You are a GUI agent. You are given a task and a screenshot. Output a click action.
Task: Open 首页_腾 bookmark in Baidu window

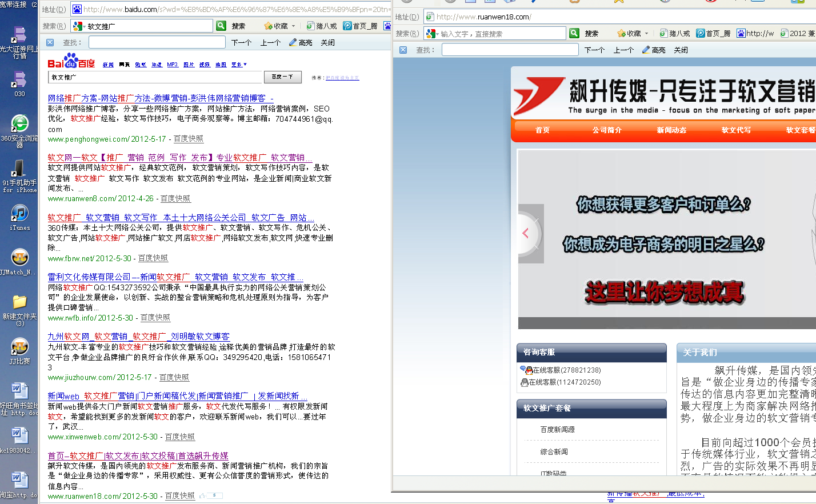coord(361,26)
